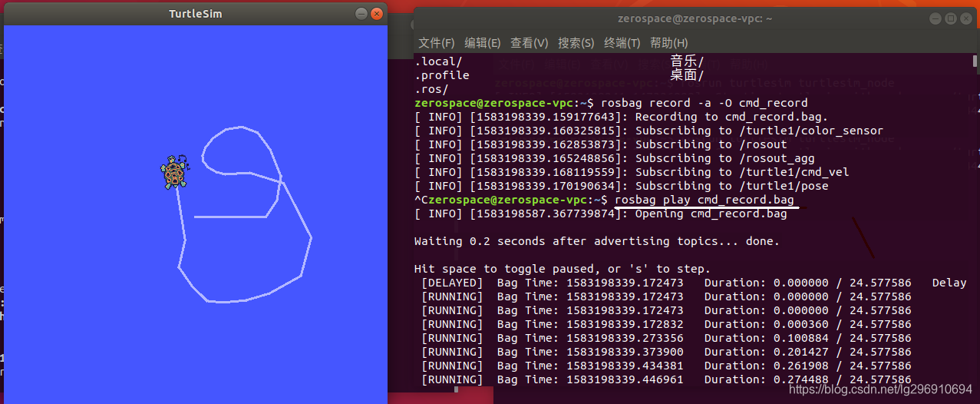Click the turtle sprite in TurtleSim
This screenshot has width=980, height=404.
(175, 171)
